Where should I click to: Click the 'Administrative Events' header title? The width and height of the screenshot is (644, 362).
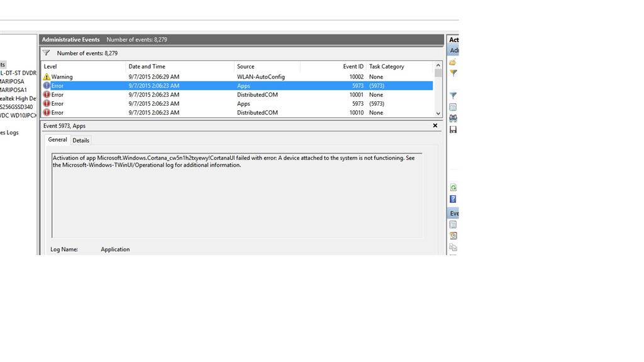70,40
